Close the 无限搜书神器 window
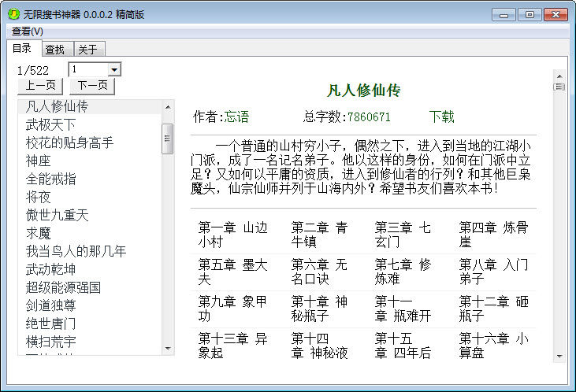Screen dimensions: 576x392 click(x=556, y=15)
